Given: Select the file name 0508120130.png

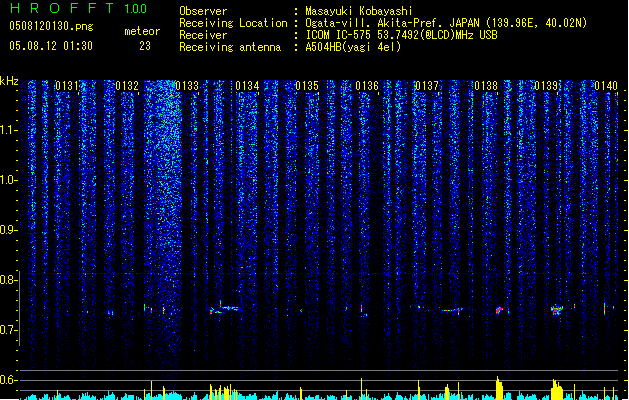Looking at the screenshot, I should pyautogui.click(x=51, y=27).
